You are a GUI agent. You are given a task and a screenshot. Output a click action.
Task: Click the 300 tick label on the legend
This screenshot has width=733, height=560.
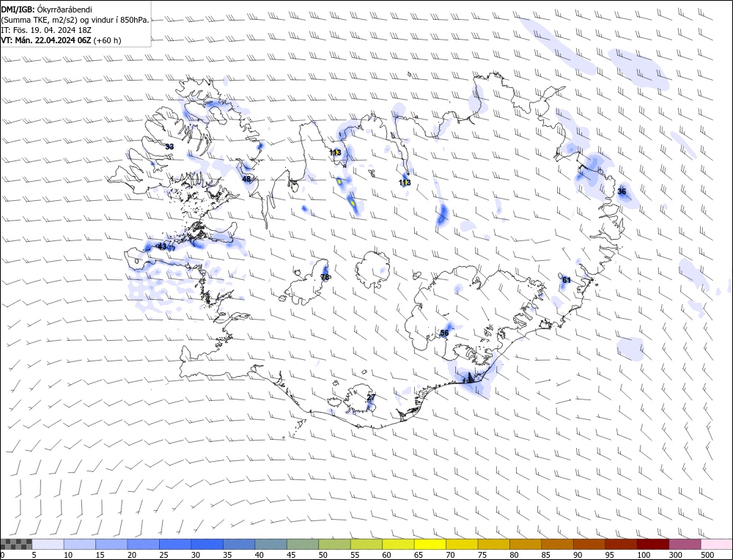click(x=676, y=555)
